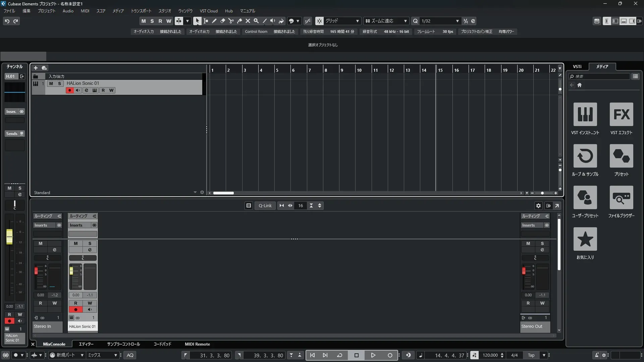Select the Glue tool
The image size is (644, 362).
coord(239,21)
